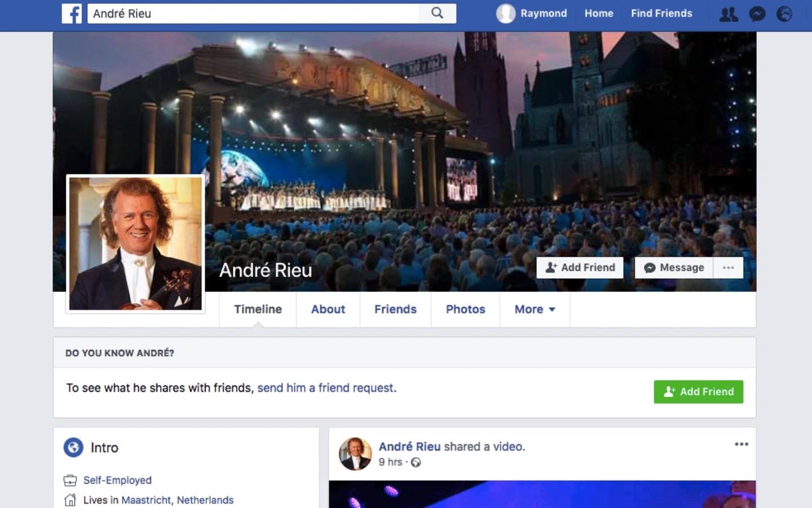812x508 pixels.
Task: Click the house icon beside Lives in
Action: [70, 500]
